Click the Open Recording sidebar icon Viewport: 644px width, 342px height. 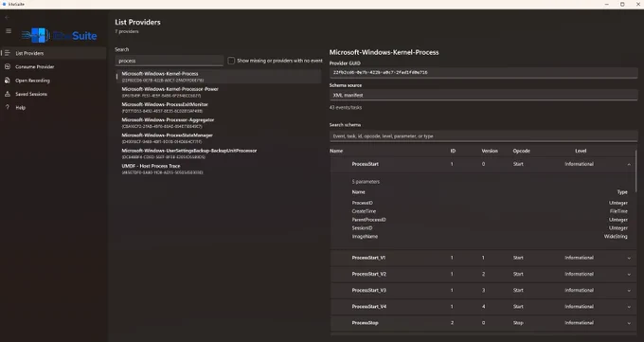click(8, 81)
